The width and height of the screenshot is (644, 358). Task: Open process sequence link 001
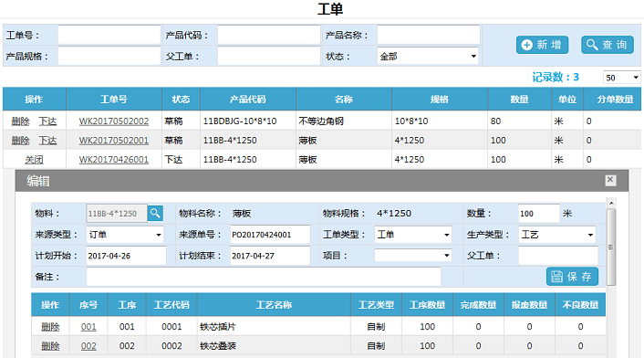(88, 327)
